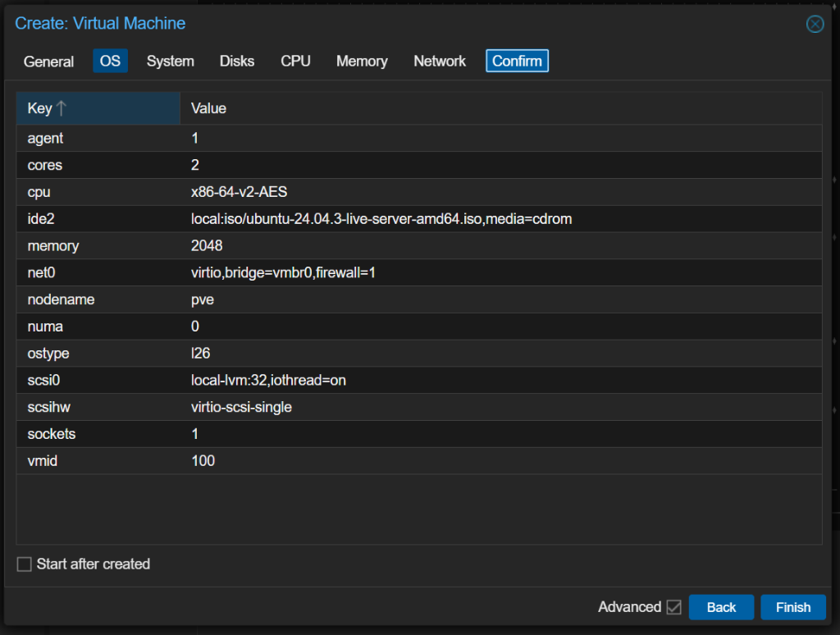The width and height of the screenshot is (840, 635).
Task: Click the ostype value l26
Action: 200,353
